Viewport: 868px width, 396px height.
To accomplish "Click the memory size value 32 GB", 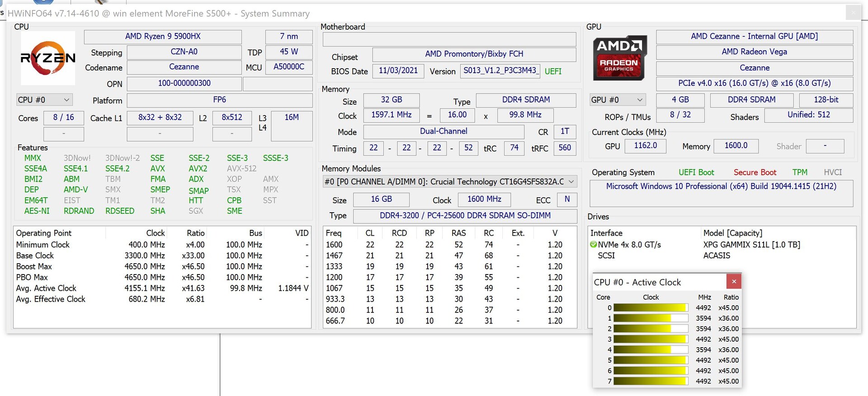I will (x=392, y=100).
